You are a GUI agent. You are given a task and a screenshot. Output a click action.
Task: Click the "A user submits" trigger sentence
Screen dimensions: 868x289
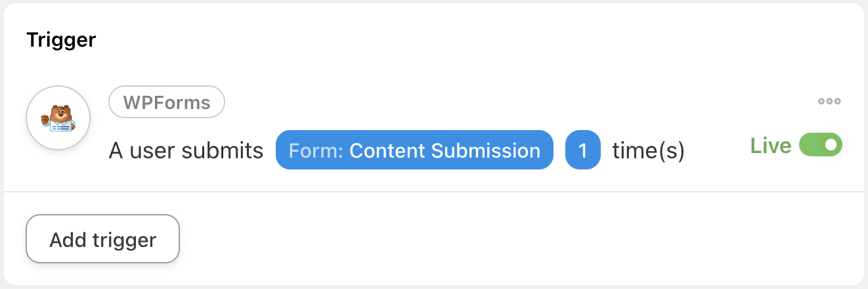point(186,151)
